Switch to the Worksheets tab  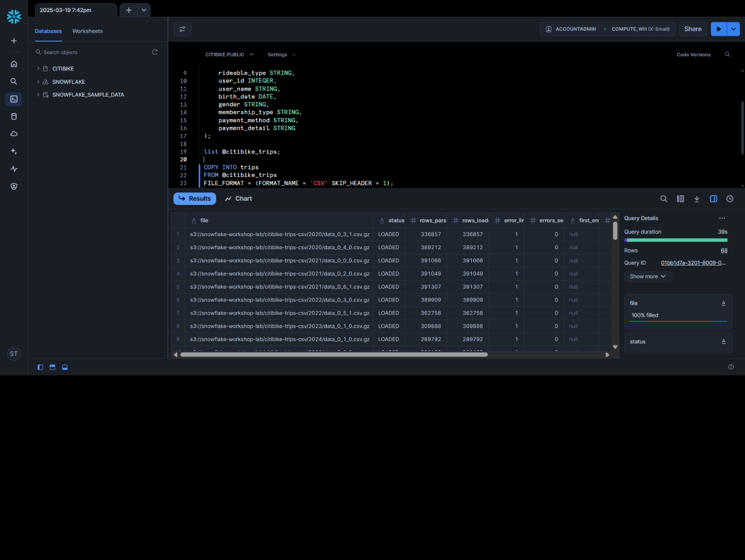(87, 31)
